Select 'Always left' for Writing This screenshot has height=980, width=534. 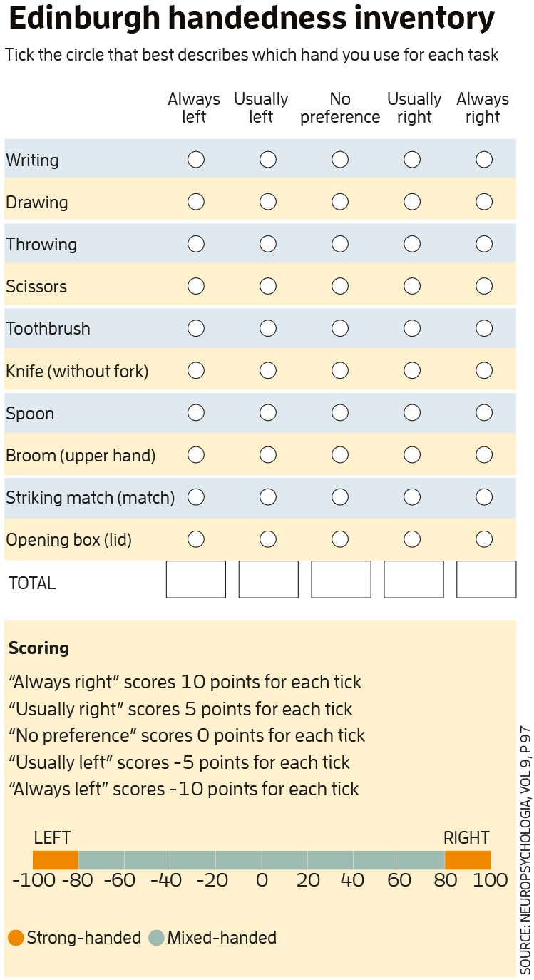pos(195,160)
